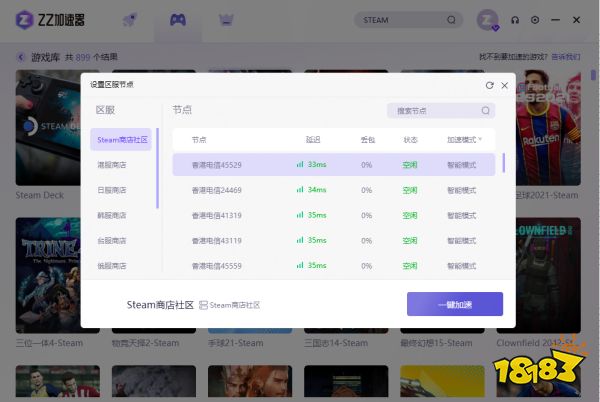Viewport: 600px width, 402px height.
Task: Click the 手球21-Steam game label
Action: coord(235,343)
